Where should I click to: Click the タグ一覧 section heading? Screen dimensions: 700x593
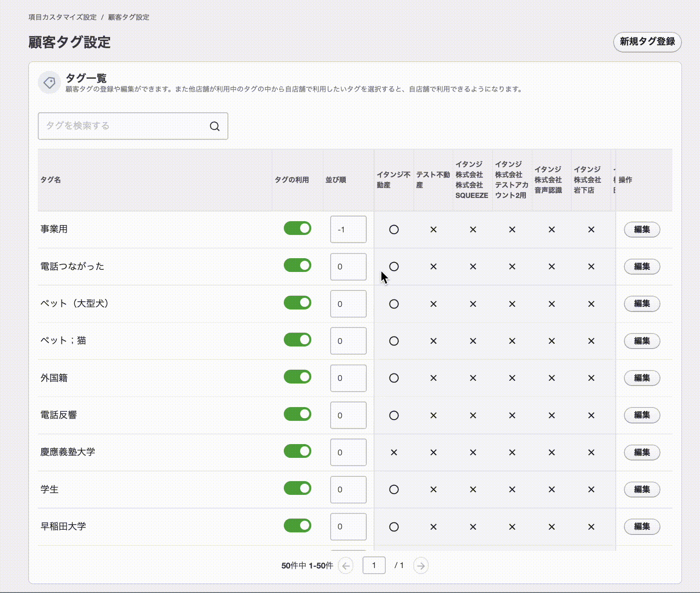(86, 78)
